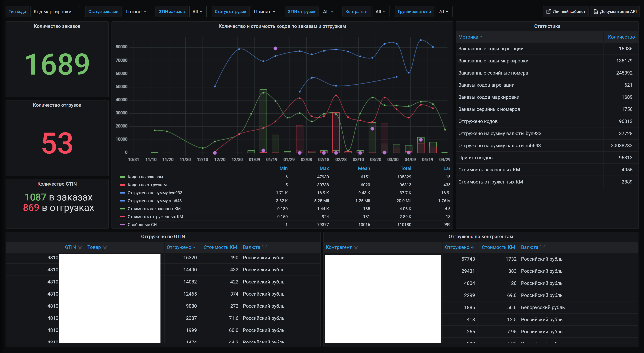Toggle the Кодов по отгрузкам legend series
644x353 pixels.
click(147, 185)
